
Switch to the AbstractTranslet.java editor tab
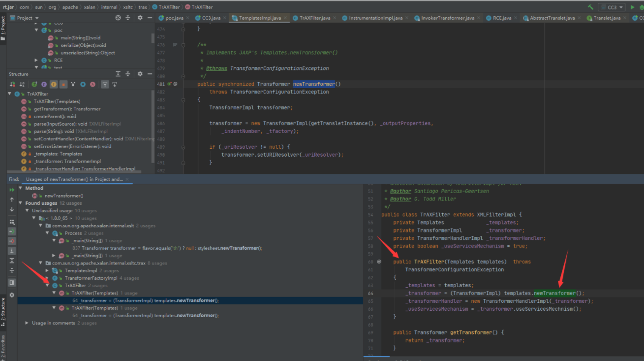point(552,18)
